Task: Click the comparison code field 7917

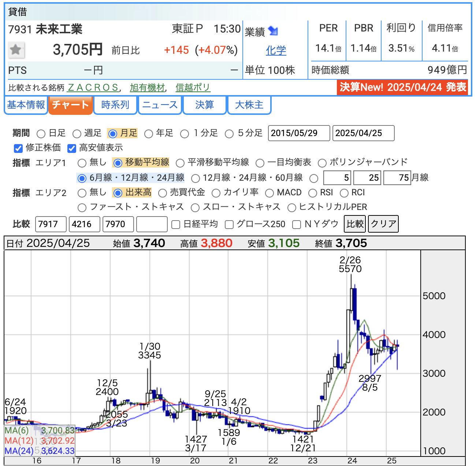Action: tap(51, 224)
